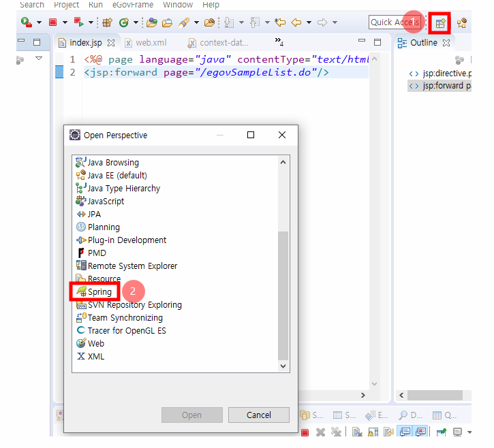Close the Outline view
This screenshot has width=494, height=448.
click(x=446, y=43)
